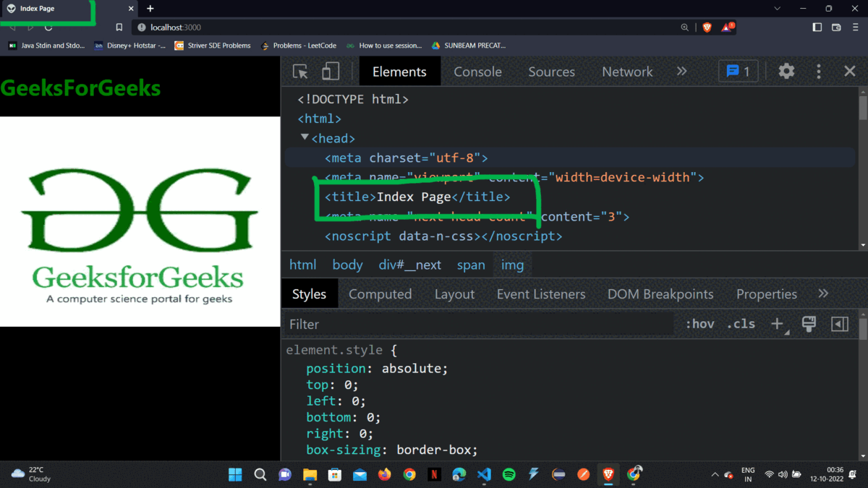Click the element class renderer paintbrush icon
The height and width of the screenshot is (488, 868).
coord(808,324)
